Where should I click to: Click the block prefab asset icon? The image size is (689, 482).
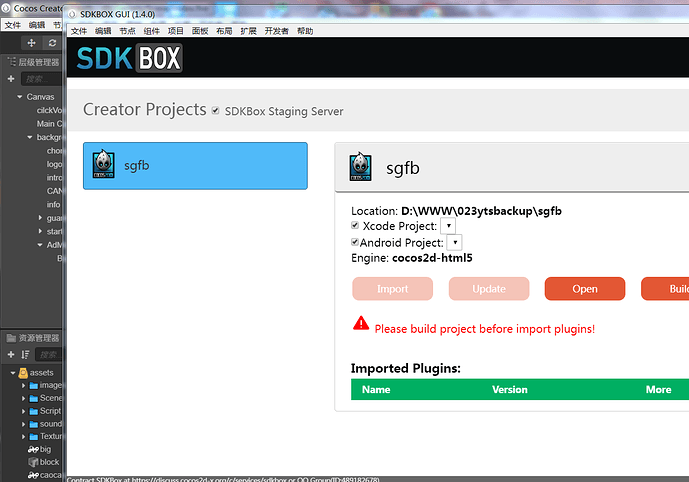point(33,462)
